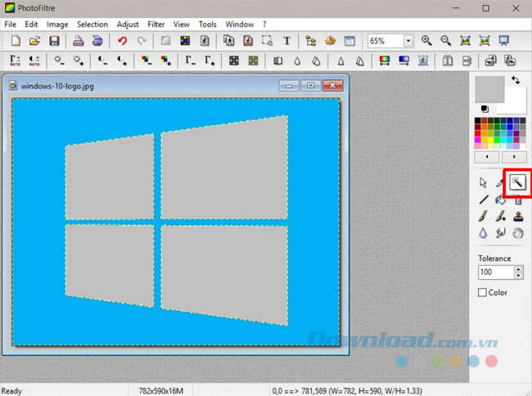Click the Undo red arrow icon
This screenshot has height=396, width=532.
[x=122, y=41]
